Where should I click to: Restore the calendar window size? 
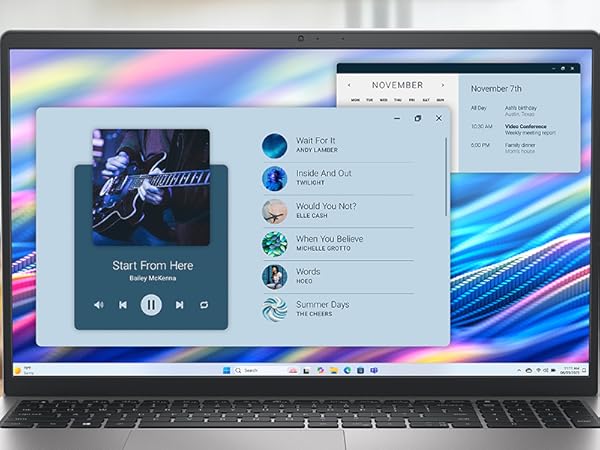point(563,68)
